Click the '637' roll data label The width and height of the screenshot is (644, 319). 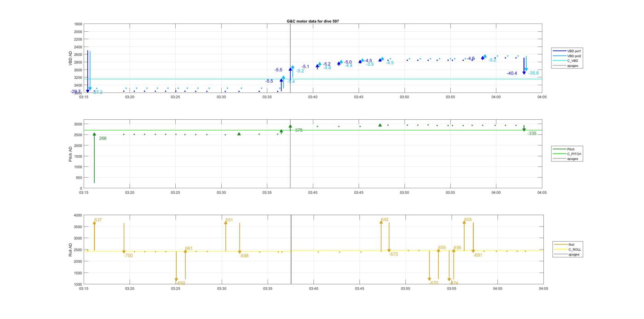[98, 220]
